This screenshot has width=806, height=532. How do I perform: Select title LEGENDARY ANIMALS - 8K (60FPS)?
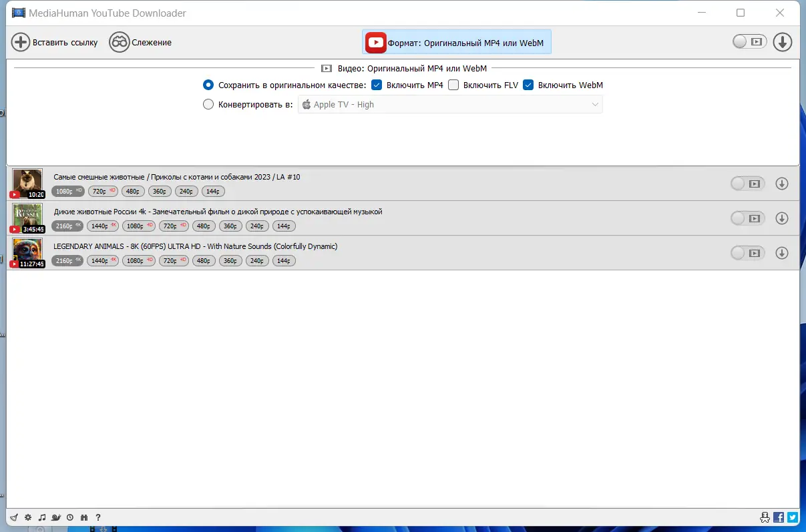point(196,246)
